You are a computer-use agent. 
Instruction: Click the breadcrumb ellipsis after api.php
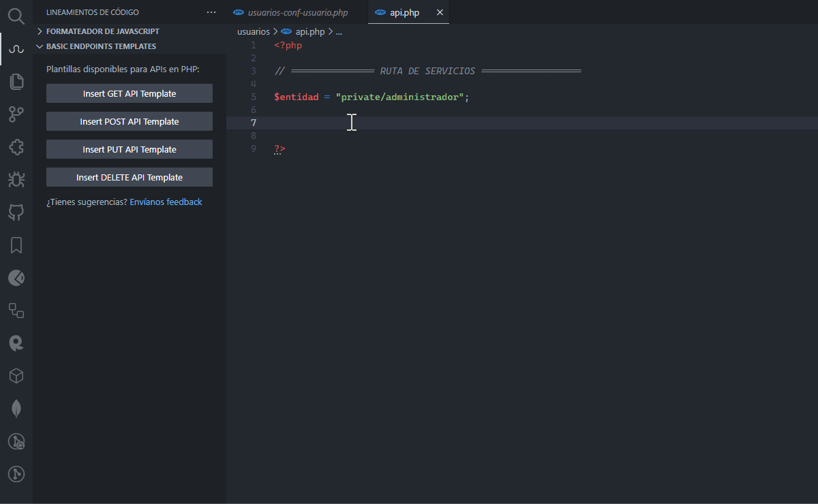click(x=339, y=31)
